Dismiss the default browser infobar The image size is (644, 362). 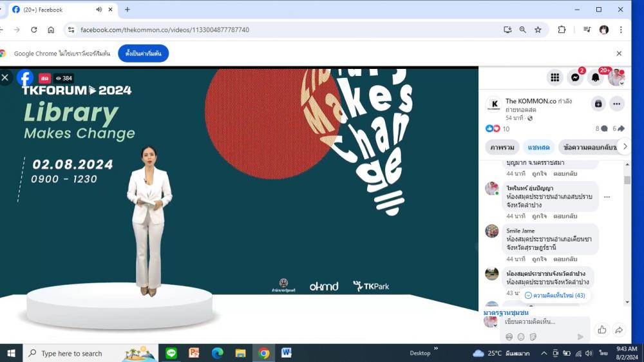(x=619, y=53)
